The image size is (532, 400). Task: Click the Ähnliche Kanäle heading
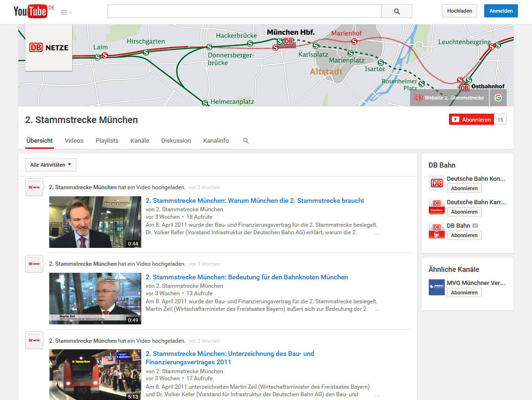point(454,269)
